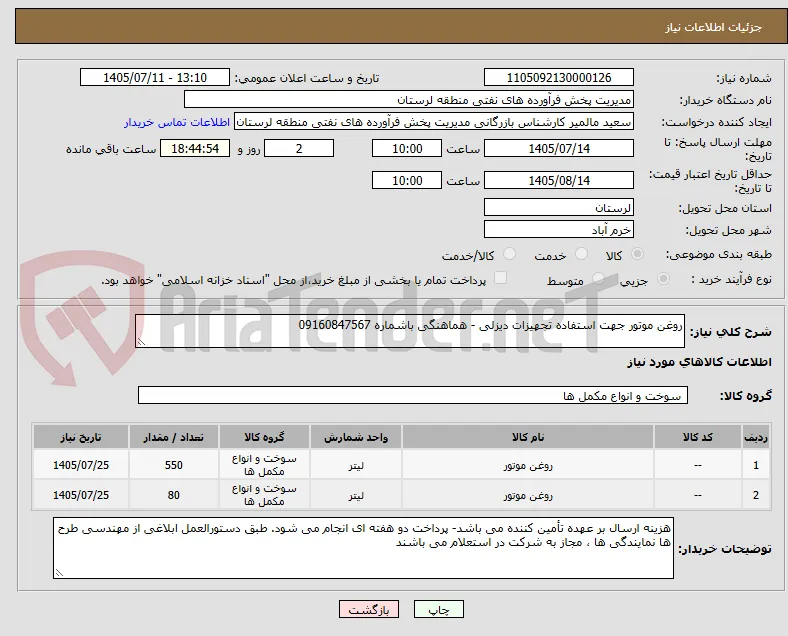This screenshot has width=788, height=636.
Task: Click the تاریخ نیاز column header
Action: (81, 437)
